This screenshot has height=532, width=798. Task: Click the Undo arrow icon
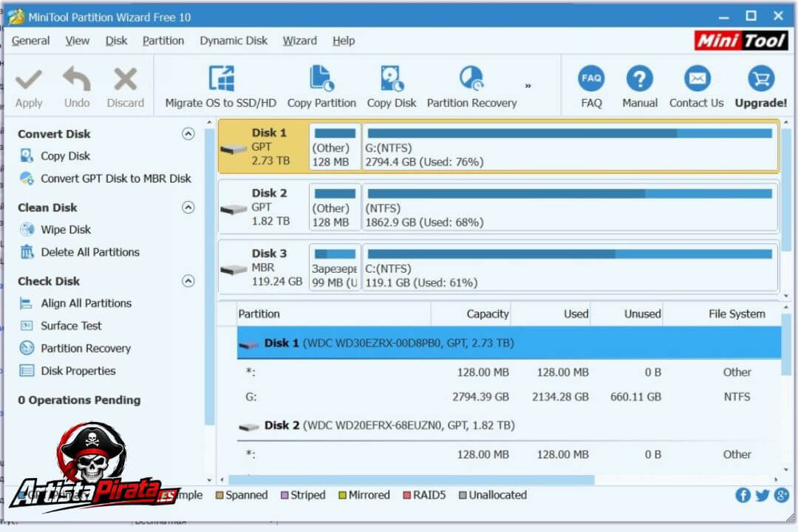coord(76,79)
